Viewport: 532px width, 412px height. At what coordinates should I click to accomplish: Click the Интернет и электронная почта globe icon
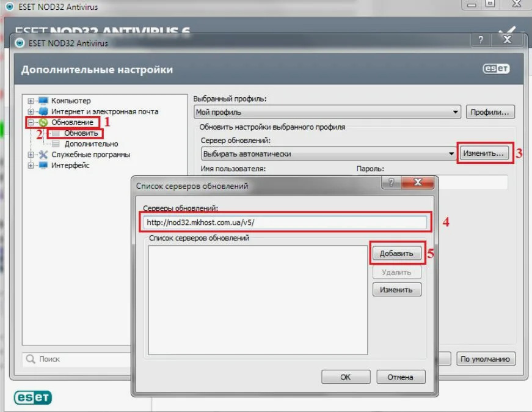click(x=43, y=112)
